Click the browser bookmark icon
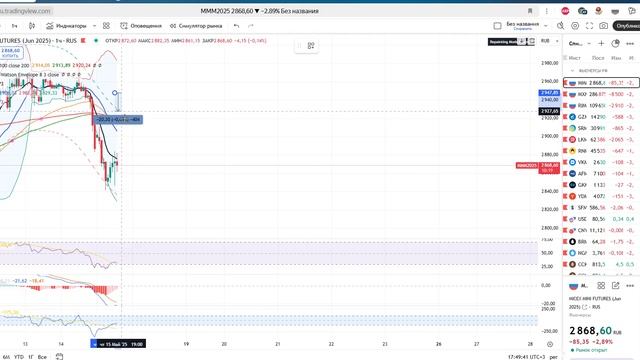 530,11
